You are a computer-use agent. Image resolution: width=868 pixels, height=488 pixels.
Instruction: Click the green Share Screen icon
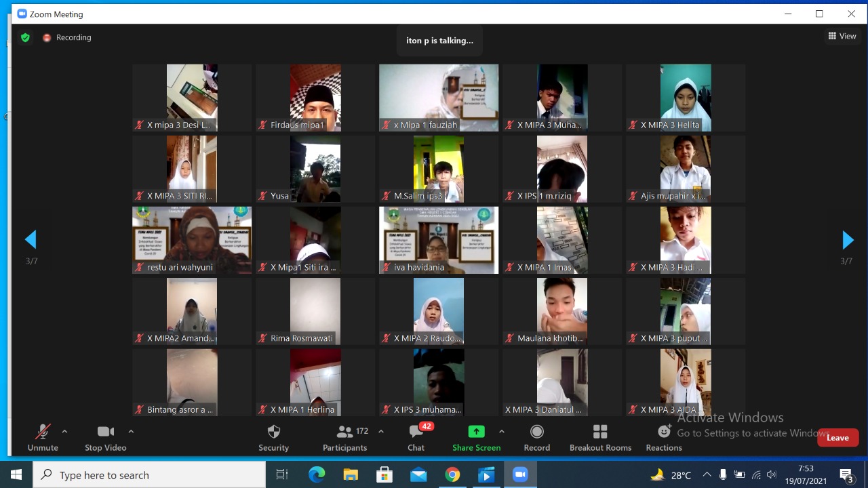[x=476, y=432]
